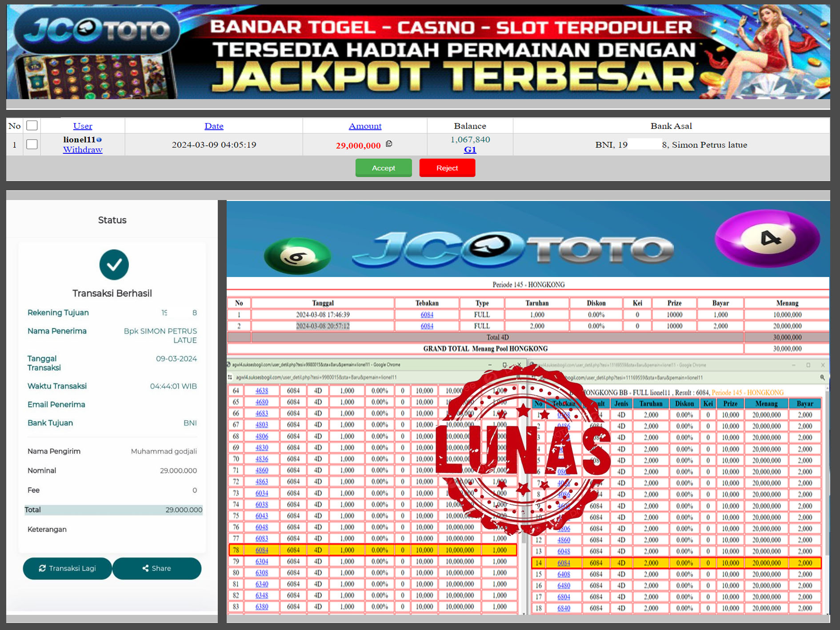Screen dimensions: 840x630
Task: Open the 6340 link in row 81
Action: [262, 584]
